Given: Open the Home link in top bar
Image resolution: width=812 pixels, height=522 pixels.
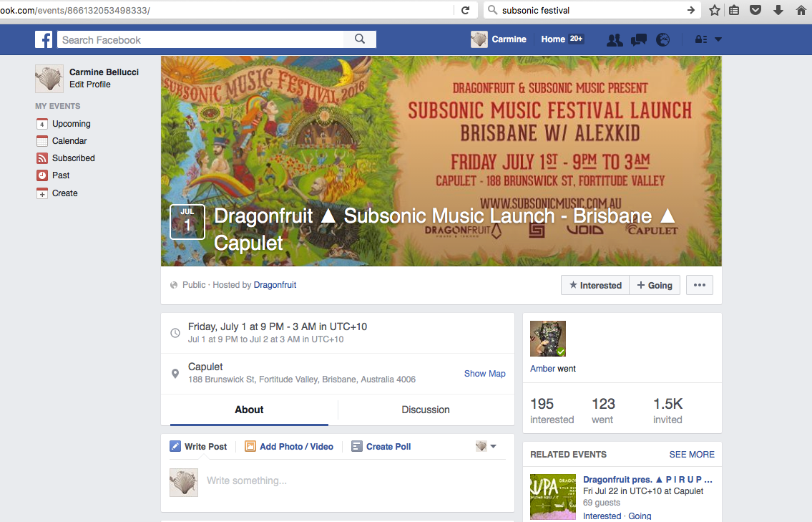Looking at the screenshot, I should [x=553, y=39].
